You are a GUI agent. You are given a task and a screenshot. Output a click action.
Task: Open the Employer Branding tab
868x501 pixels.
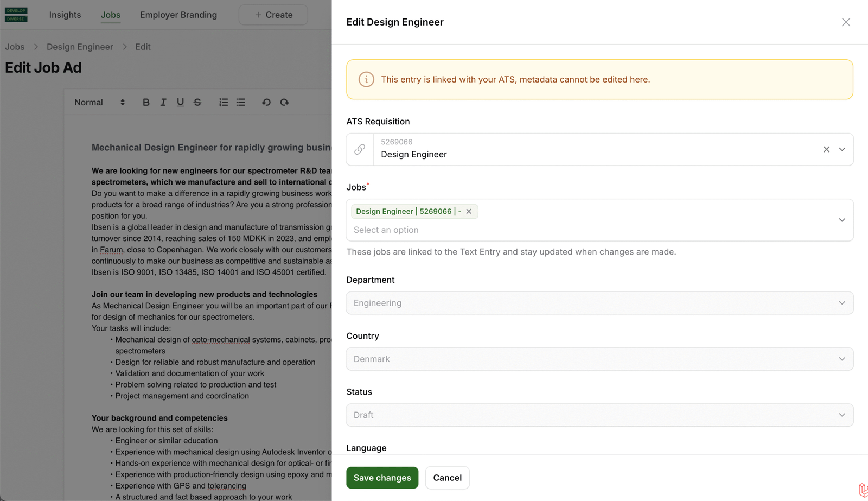pyautogui.click(x=178, y=15)
